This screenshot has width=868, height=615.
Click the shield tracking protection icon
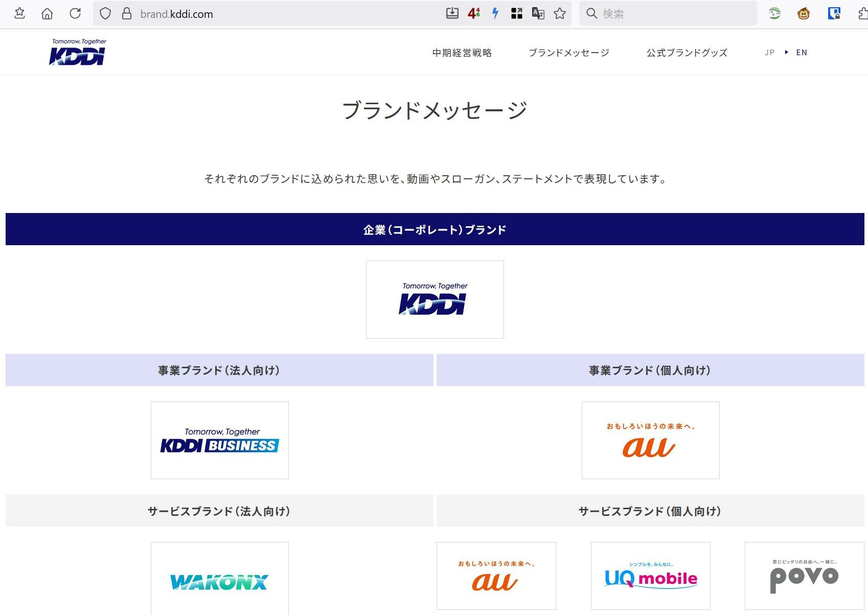click(x=105, y=14)
